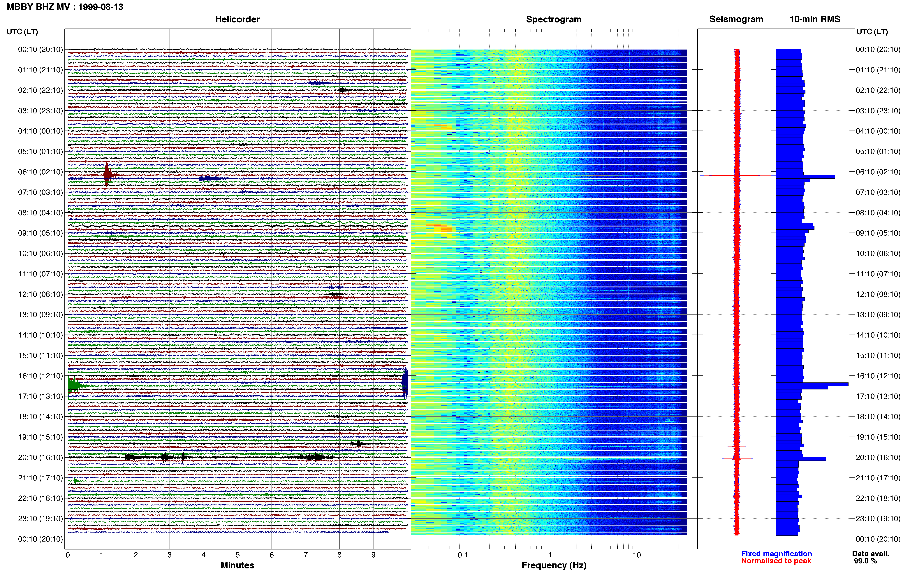Click the blue event burst at end of 16:20 trace

click(x=405, y=382)
